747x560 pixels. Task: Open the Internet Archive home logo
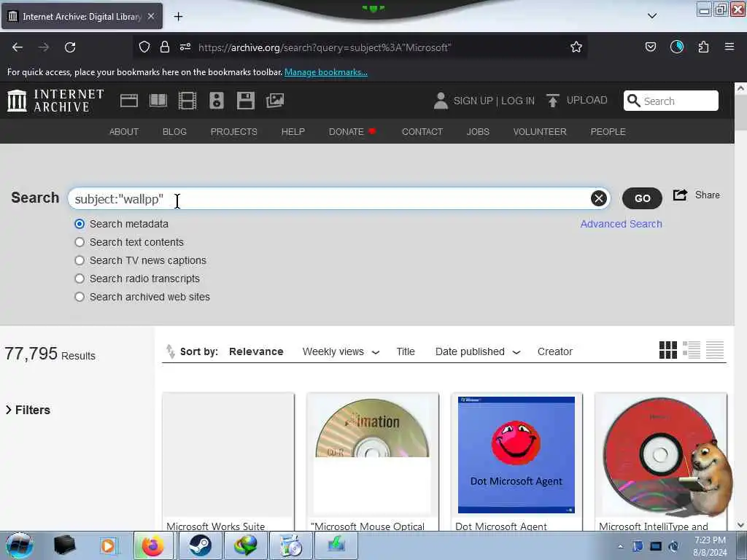click(x=55, y=101)
